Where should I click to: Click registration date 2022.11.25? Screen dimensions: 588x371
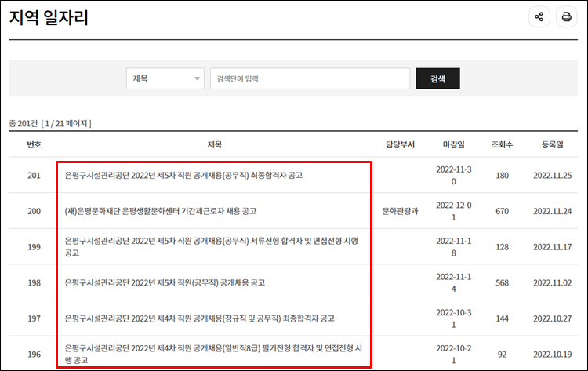(553, 176)
